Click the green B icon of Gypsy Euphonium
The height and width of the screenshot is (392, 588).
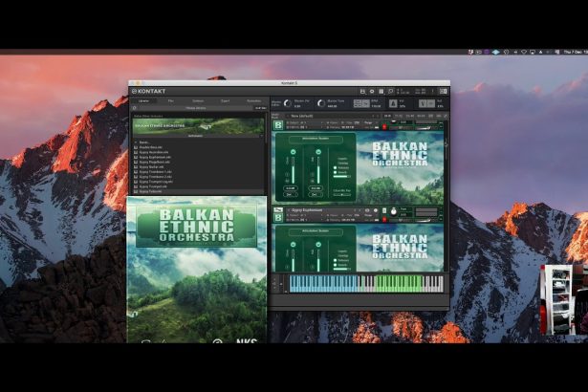click(278, 216)
